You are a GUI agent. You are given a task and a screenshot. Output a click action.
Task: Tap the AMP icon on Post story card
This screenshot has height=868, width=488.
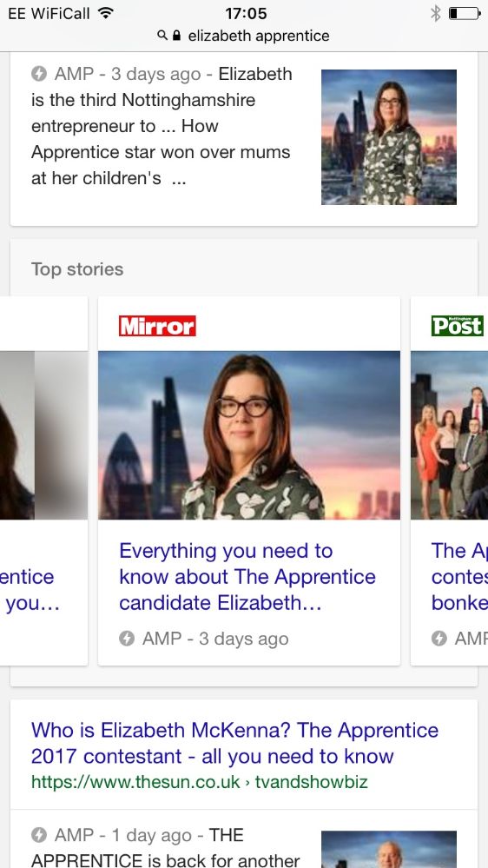click(439, 639)
